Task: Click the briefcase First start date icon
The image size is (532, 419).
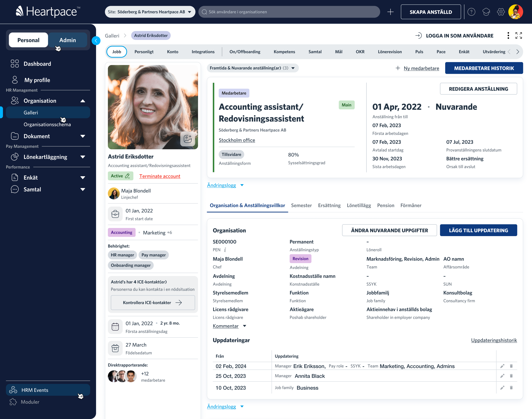Action: click(x=115, y=214)
